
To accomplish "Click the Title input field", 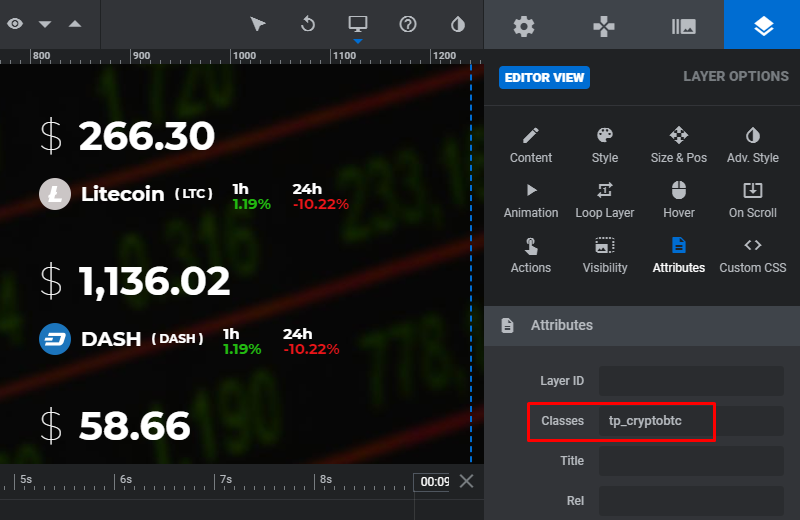I will 691,461.
